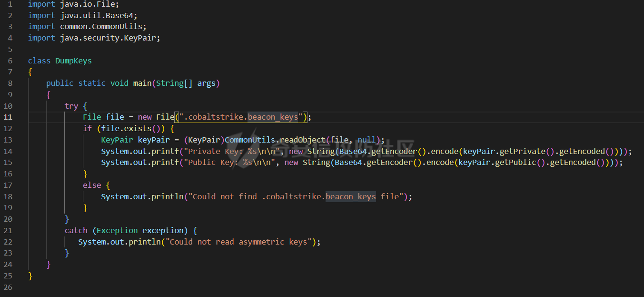Click the DumpKeys class name

point(73,61)
